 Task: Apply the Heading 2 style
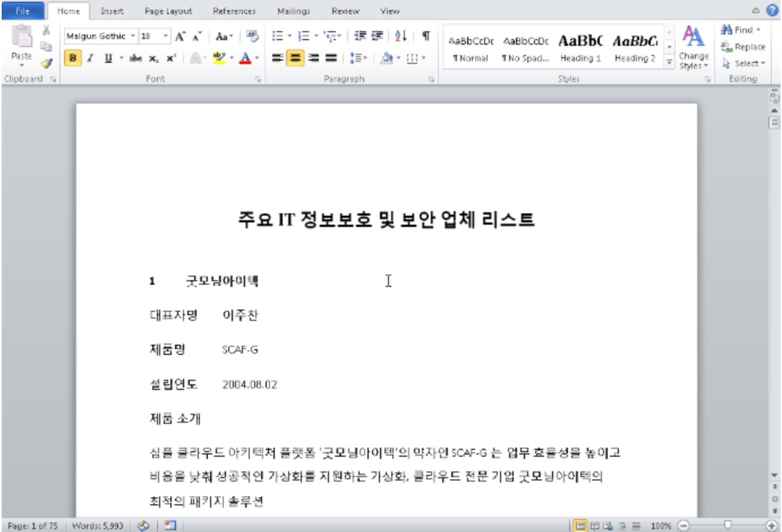coord(635,49)
